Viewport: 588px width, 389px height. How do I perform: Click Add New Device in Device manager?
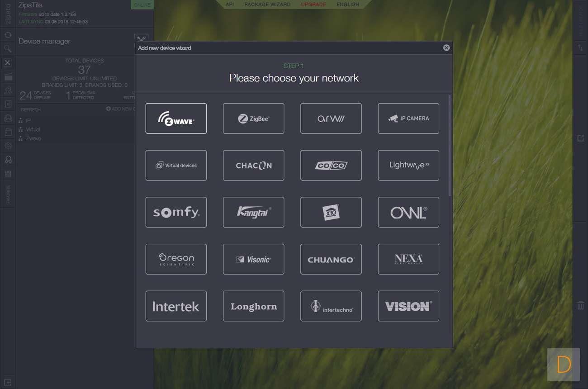point(121,109)
